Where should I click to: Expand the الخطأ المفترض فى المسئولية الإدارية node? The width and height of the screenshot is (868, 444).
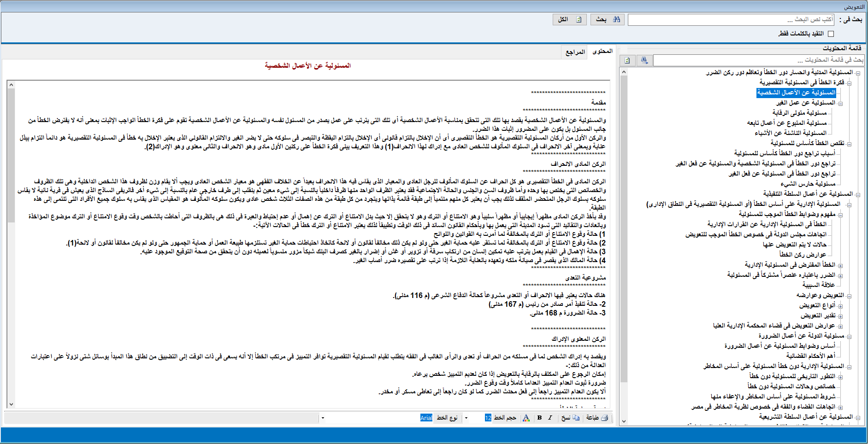point(840,265)
